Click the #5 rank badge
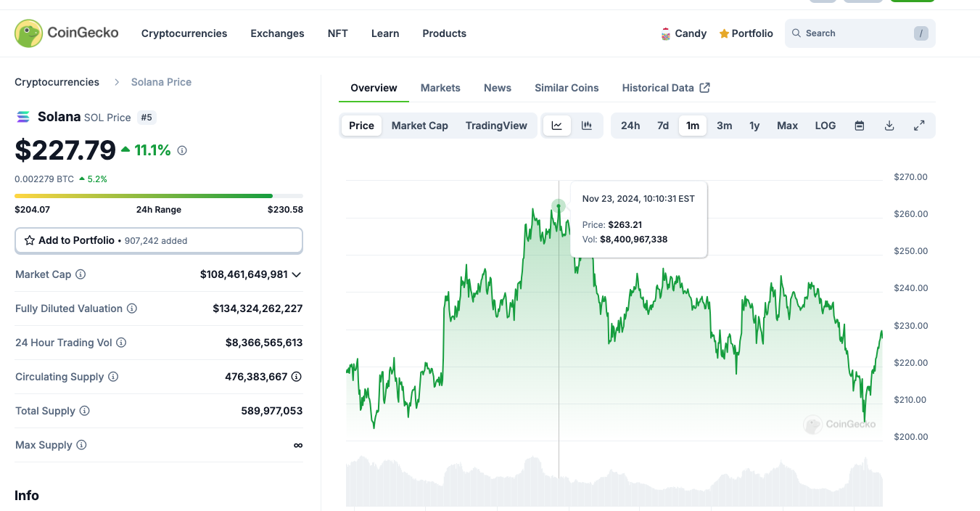The height and width of the screenshot is (511, 980). pyautogui.click(x=147, y=118)
